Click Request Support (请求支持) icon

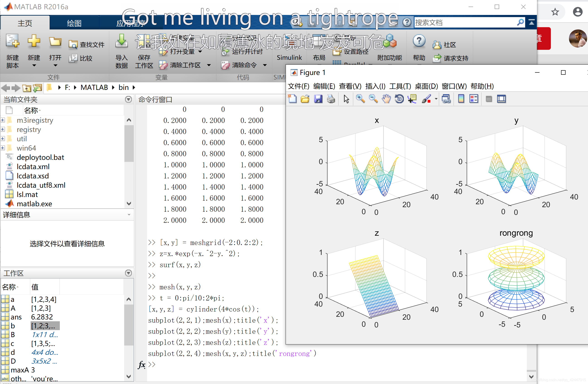tap(437, 58)
